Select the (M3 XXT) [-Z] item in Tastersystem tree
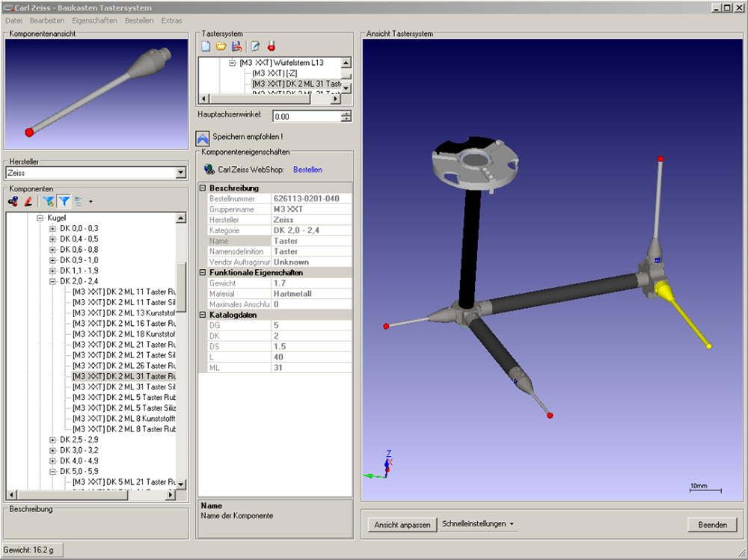This screenshot has width=748, height=560. [x=275, y=73]
